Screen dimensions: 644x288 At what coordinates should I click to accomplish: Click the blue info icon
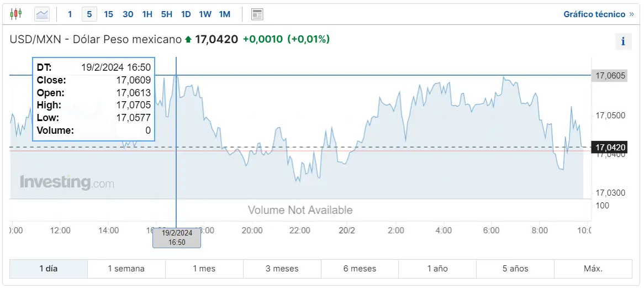(x=623, y=41)
